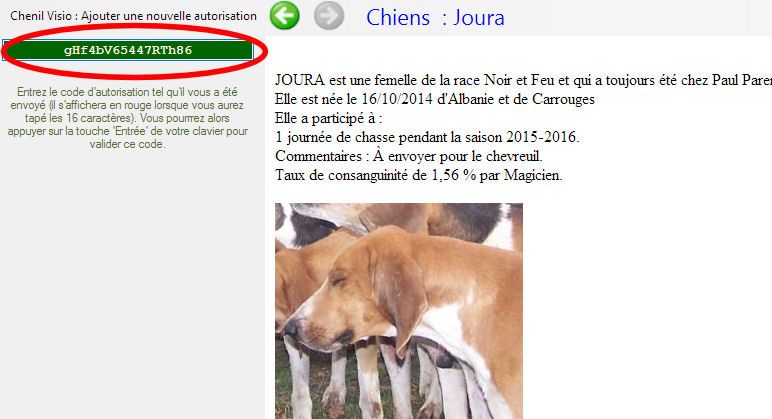Screen dimensions: 772x419
Task: Click the hunting season 2015-2016 text
Action: point(542,137)
